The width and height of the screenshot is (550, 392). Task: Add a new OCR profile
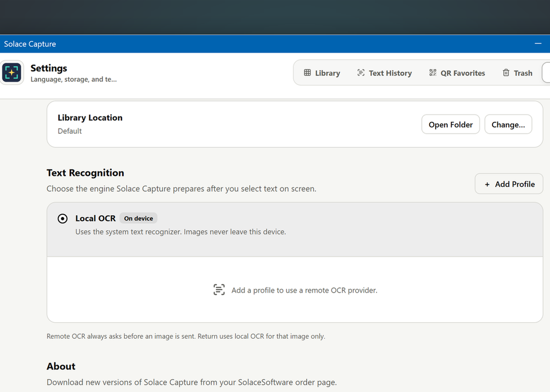point(509,184)
